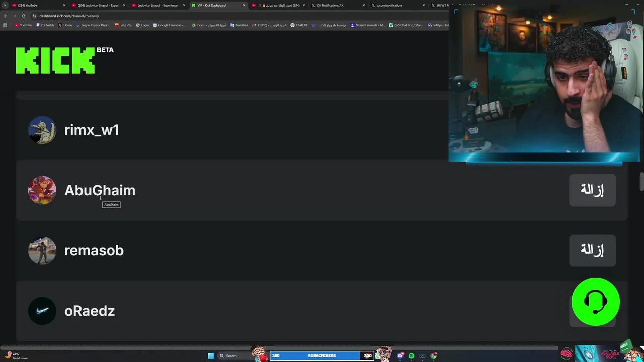Open the tab search dropdown arrow

click(x=5, y=5)
